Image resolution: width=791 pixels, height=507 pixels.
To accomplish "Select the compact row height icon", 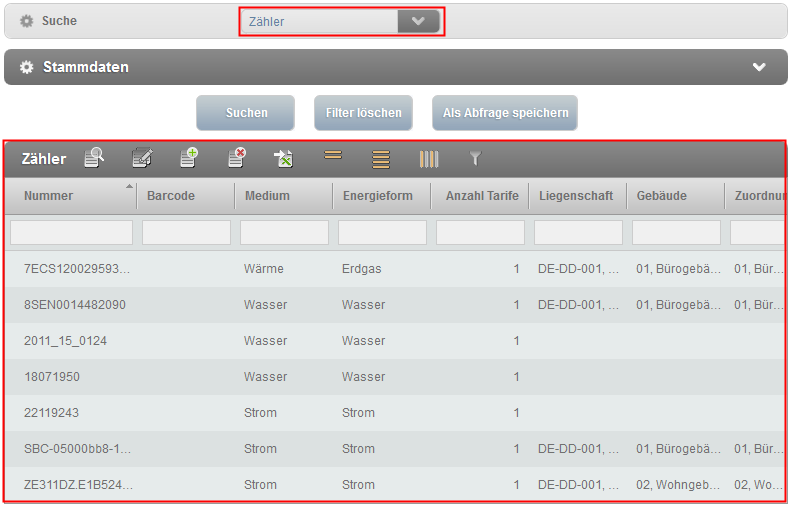I will [333, 157].
